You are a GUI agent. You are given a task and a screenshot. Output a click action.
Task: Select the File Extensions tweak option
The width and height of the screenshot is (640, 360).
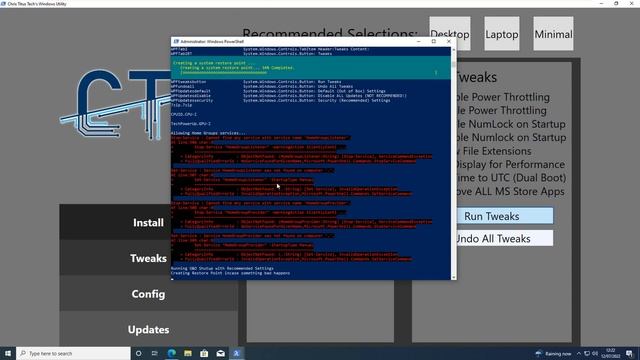(494, 151)
